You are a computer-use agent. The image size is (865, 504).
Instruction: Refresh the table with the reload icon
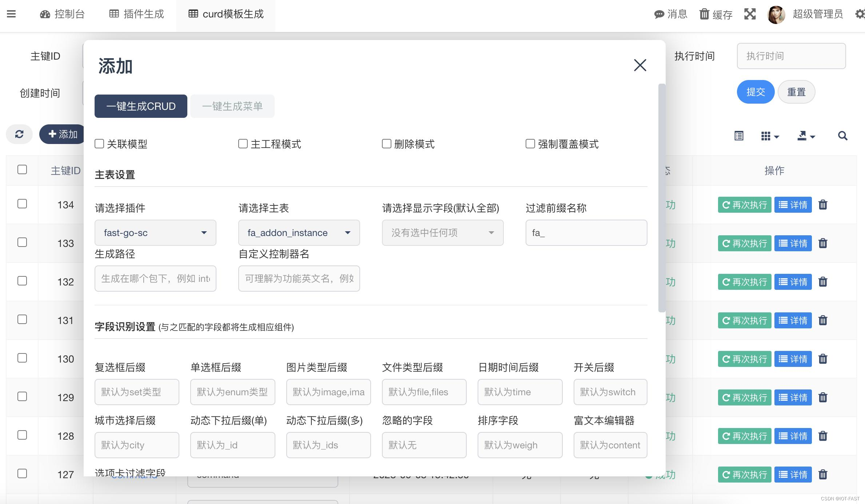tap(19, 134)
